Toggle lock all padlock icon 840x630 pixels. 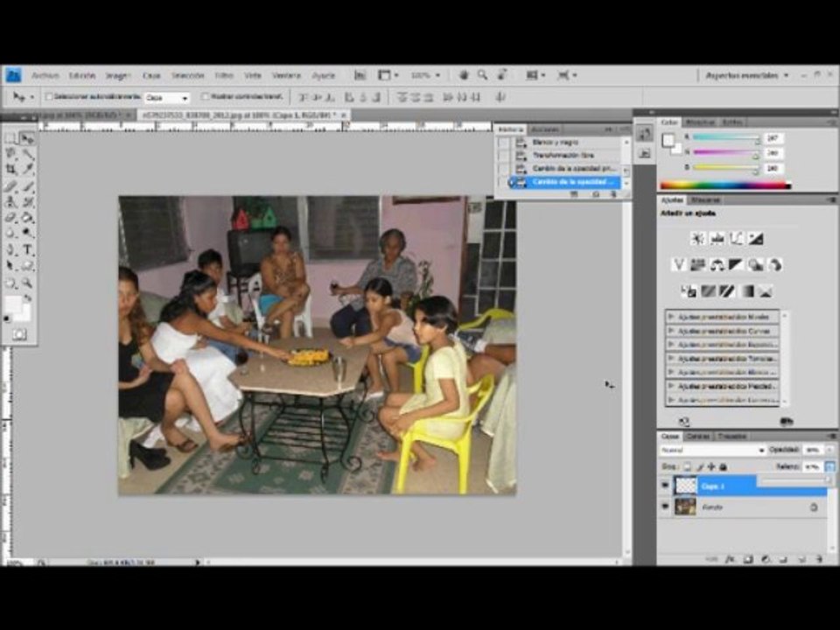pos(724,467)
